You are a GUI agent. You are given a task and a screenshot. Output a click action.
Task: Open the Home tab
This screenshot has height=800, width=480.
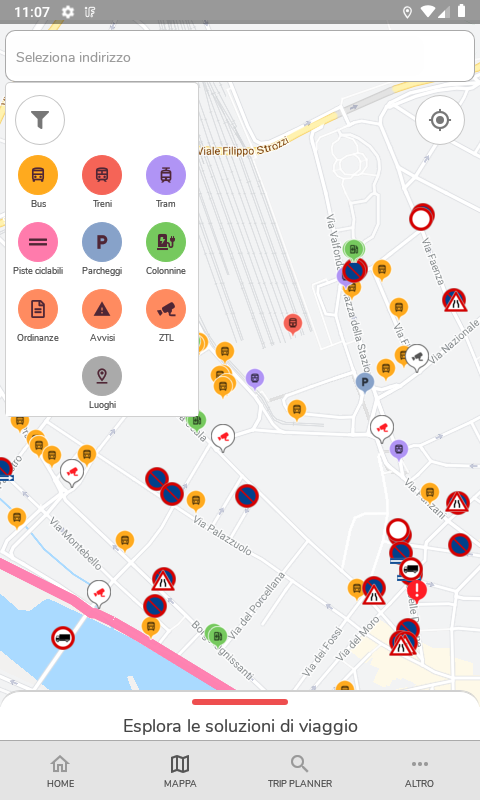(60, 771)
